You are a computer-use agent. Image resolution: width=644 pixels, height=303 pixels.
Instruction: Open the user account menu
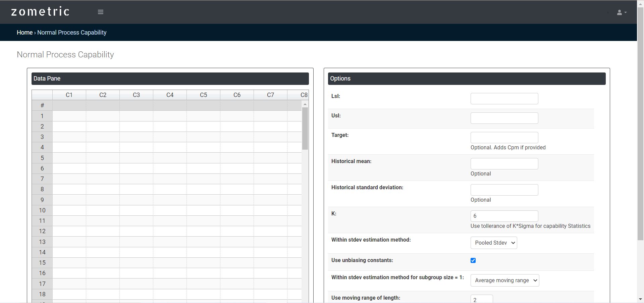pyautogui.click(x=621, y=12)
